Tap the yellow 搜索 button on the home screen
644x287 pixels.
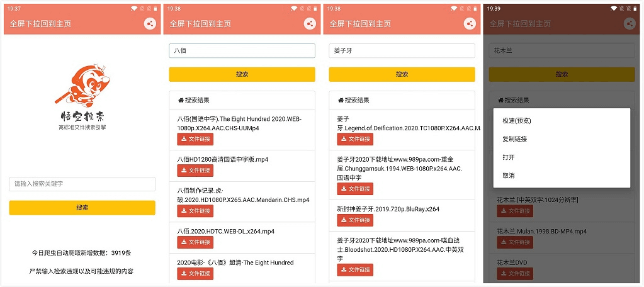[82, 208]
